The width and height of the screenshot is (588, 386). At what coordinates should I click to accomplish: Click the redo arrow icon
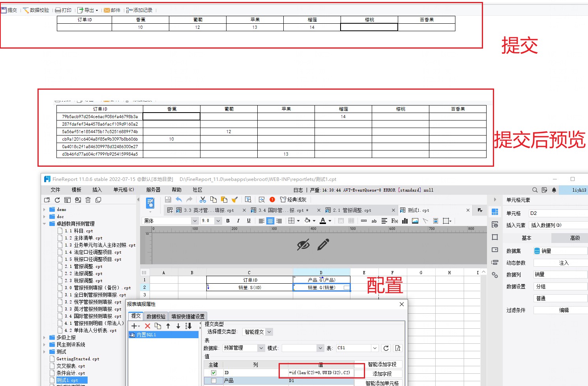[x=189, y=200]
